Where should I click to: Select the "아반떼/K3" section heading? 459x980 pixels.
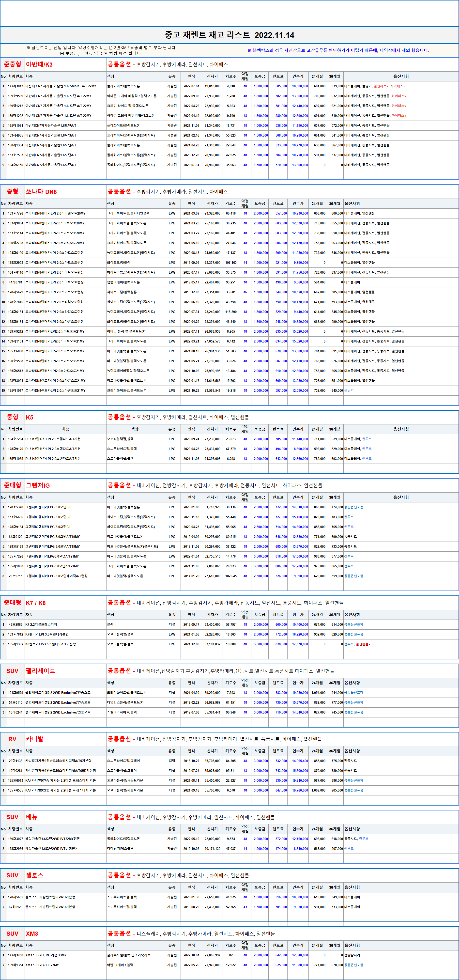39,64
